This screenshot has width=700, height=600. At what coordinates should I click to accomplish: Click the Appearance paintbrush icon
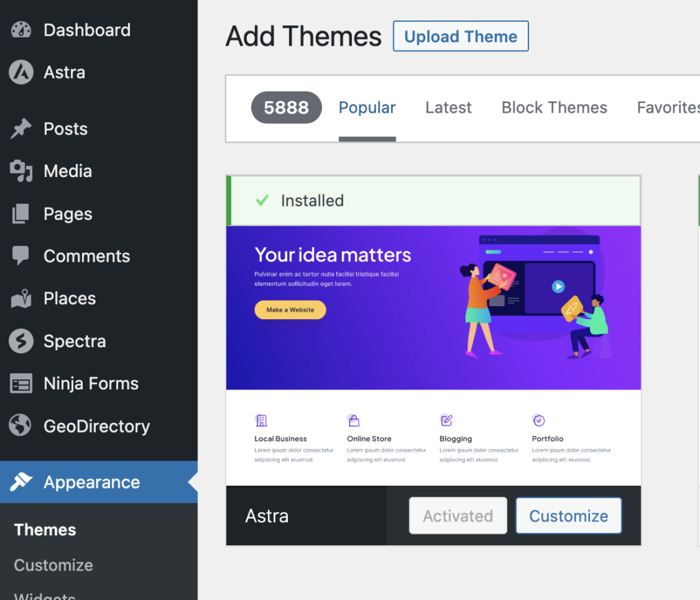click(21, 482)
